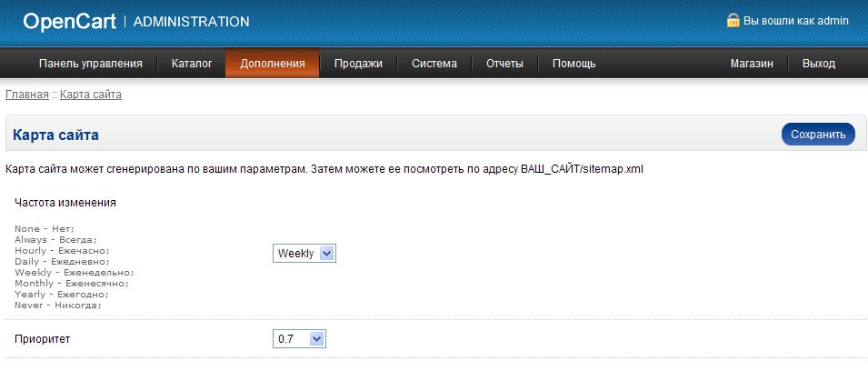The height and width of the screenshot is (381, 868).
Task: Follow the Главная breadcrumb link
Action: tap(26, 94)
